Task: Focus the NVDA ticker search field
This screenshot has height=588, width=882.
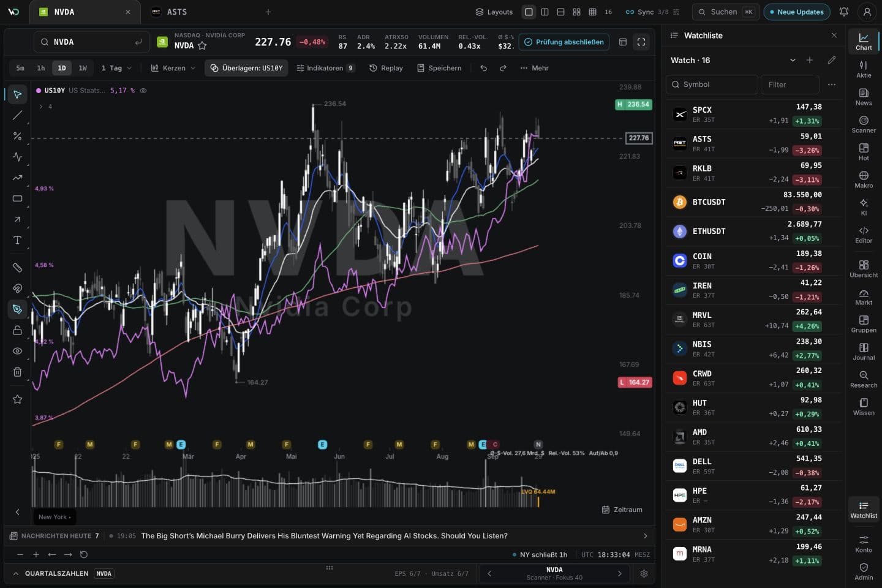Action: point(92,42)
